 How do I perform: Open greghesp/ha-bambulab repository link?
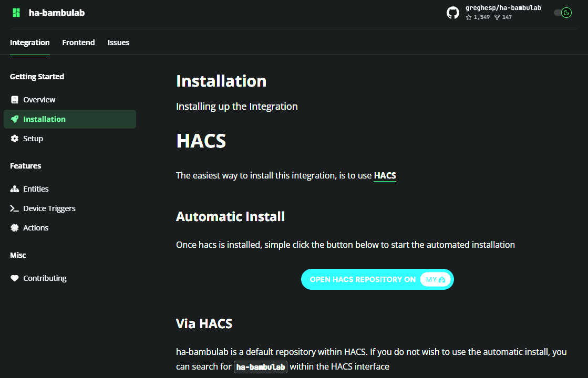(x=503, y=8)
